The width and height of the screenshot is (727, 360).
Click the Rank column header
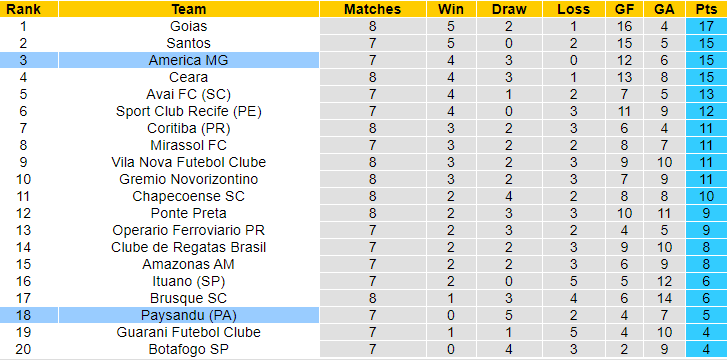[24, 9]
